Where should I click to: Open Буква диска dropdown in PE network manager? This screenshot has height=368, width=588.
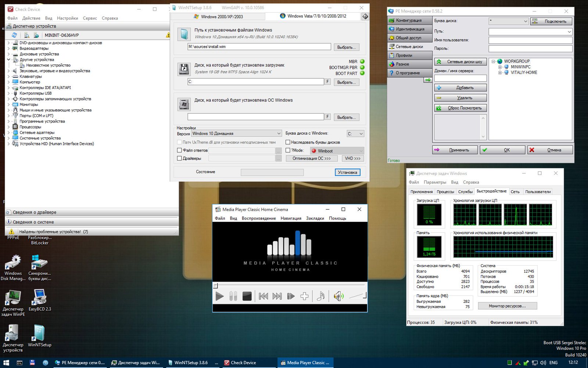(x=508, y=21)
